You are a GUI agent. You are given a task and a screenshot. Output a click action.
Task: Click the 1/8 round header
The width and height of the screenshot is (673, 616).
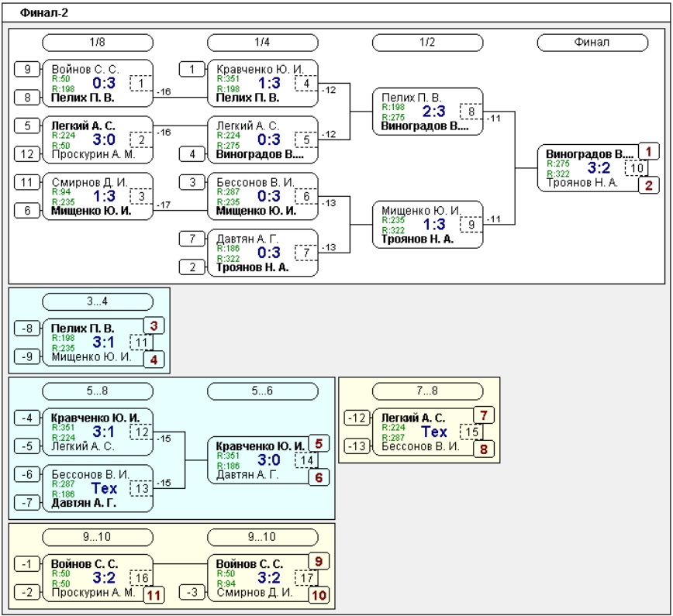(98, 43)
